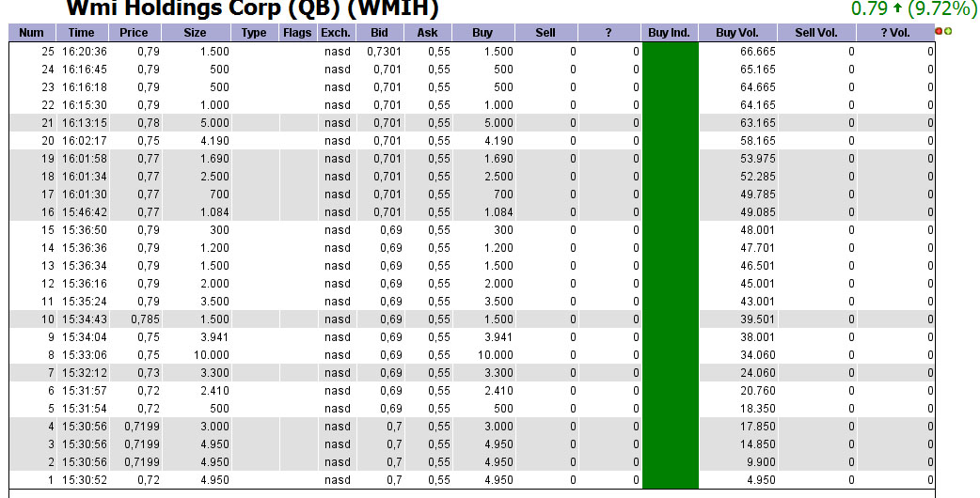Select the time cell 16:20:36
This screenshot has width=980, height=498.
click(85, 52)
